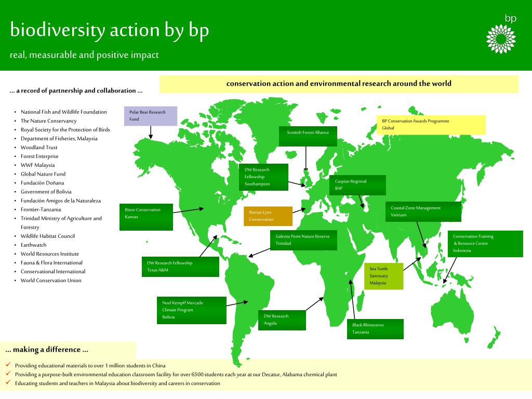This screenshot has width=532, height=399.
Task: Select the Galeota Point Nature Reserve box
Action: point(303,240)
